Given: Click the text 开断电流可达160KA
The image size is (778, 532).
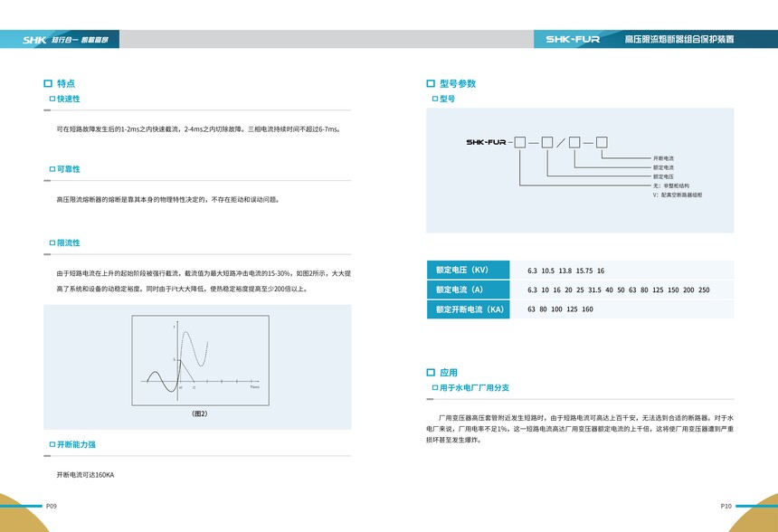Looking at the screenshot, I should [85, 475].
